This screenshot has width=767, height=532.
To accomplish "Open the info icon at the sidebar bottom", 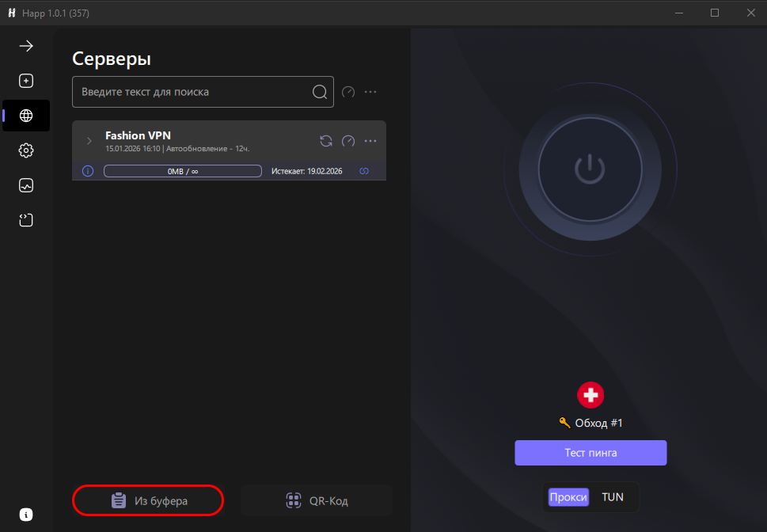I will tap(26, 515).
